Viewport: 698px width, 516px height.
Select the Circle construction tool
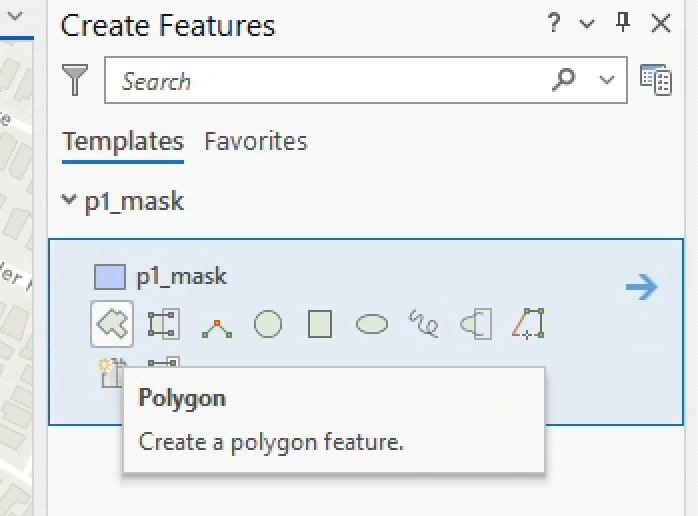268,324
